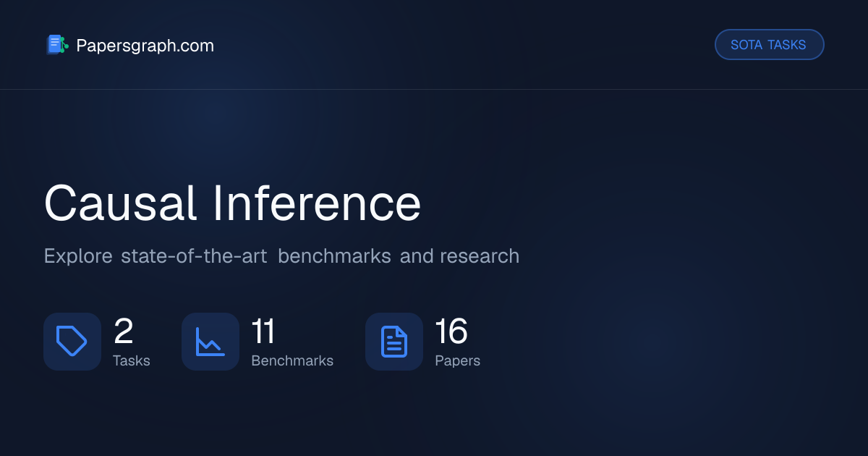This screenshot has height=456, width=868.
Task: Click the Papers label
Action: [x=457, y=360]
